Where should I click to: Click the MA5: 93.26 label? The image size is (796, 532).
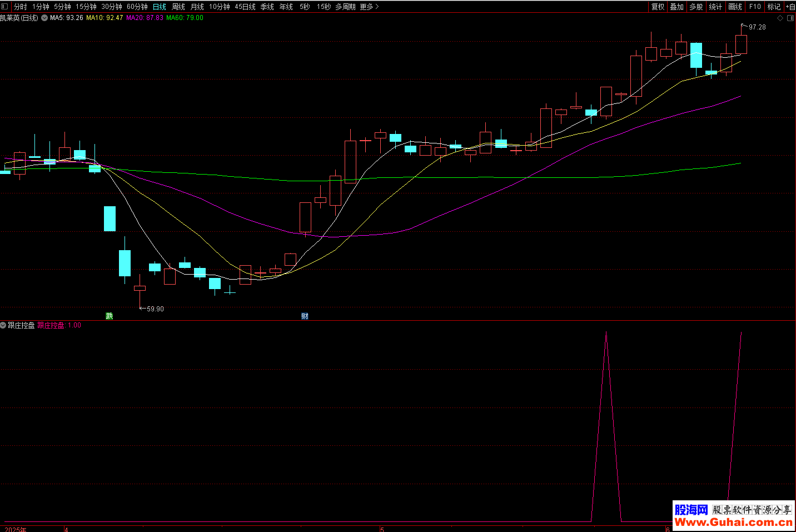point(67,18)
